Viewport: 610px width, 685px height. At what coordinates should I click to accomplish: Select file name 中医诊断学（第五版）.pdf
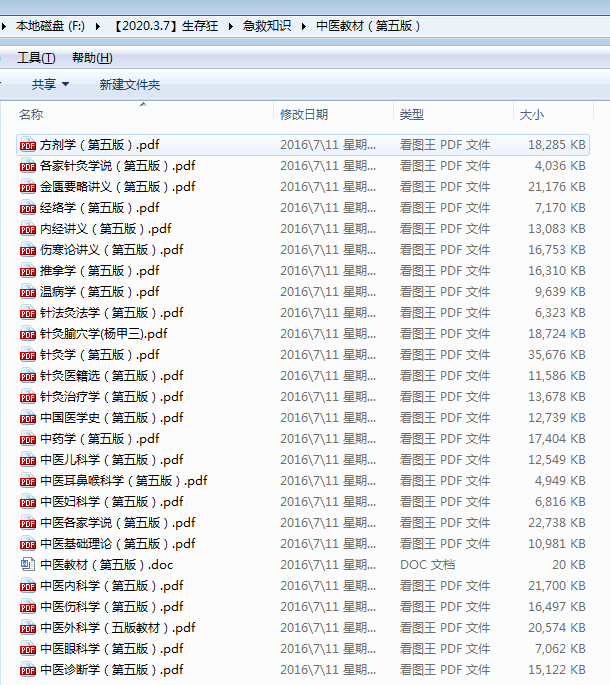[111, 670]
